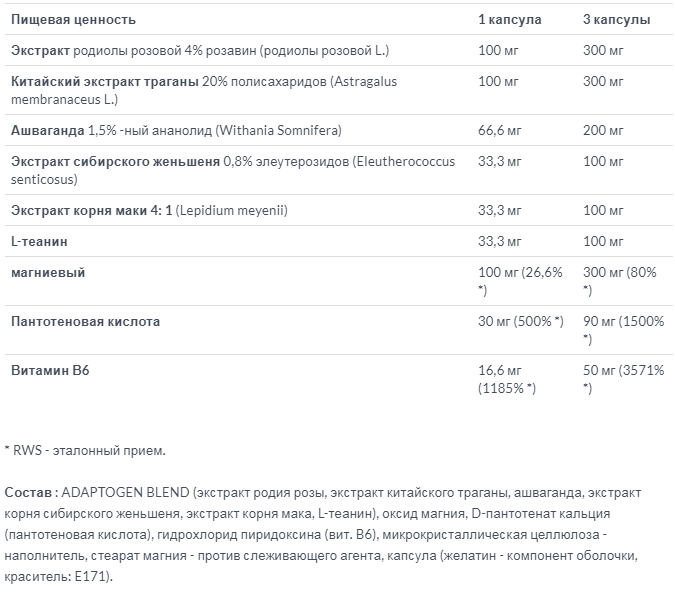The image size is (675, 593).
Task: Click the "Состав" bold label
Action: 31,493
